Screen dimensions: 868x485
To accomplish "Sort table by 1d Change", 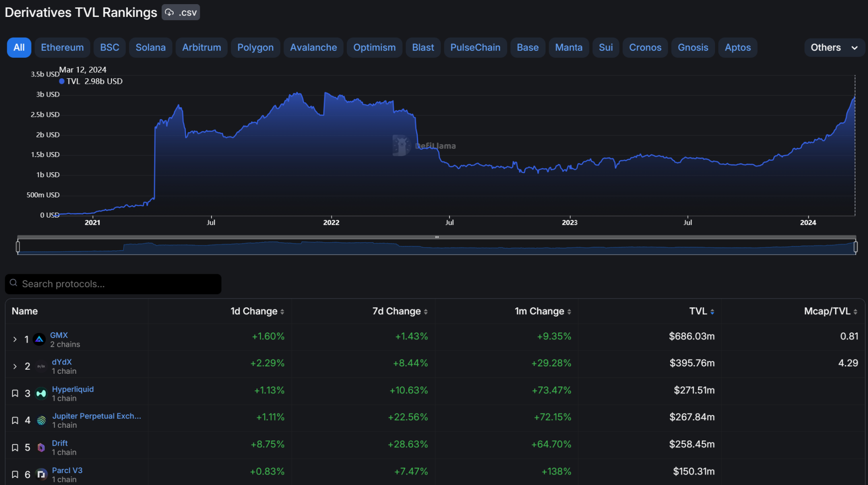I will point(257,311).
